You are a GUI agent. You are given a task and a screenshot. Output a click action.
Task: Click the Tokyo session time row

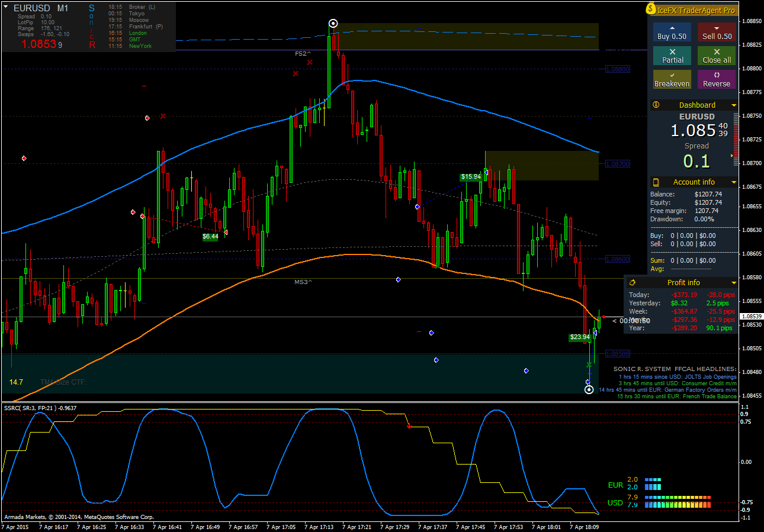127,14
